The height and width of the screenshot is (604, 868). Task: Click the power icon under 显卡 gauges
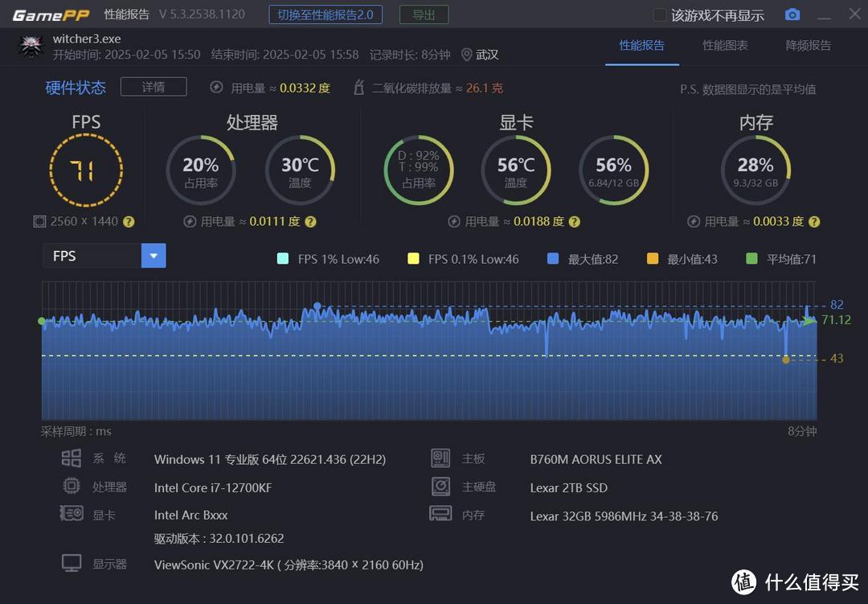coord(454,222)
